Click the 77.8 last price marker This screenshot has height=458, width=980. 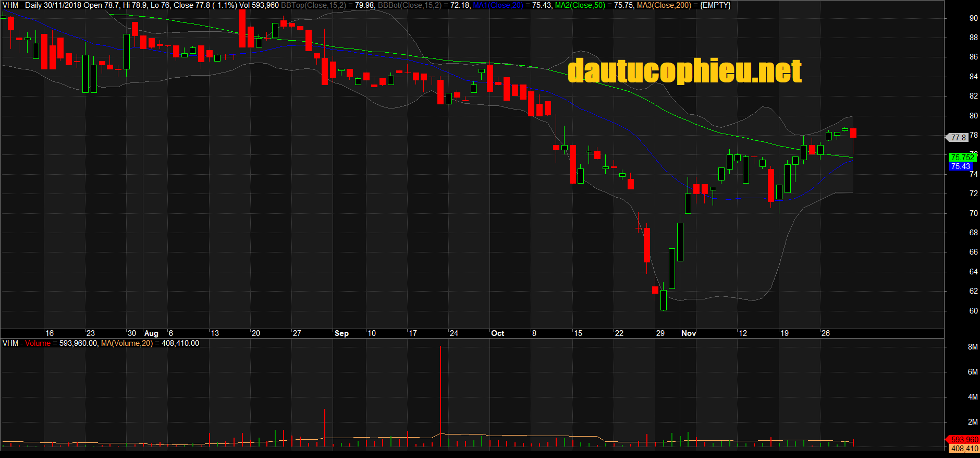[958, 138]
